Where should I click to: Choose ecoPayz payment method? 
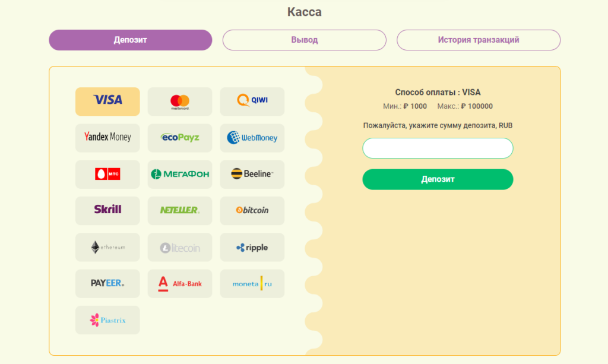click(x=179, y=138)
